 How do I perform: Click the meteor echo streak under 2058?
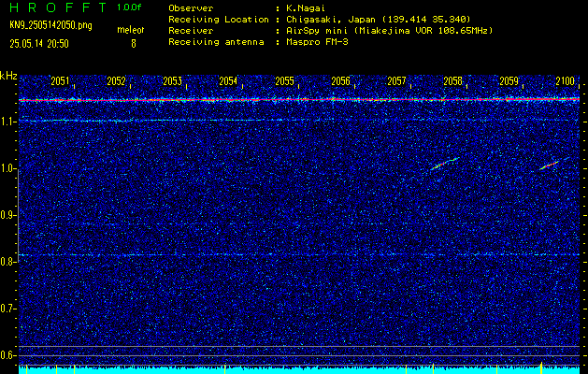pyautogui.click(x=445, y=164)
